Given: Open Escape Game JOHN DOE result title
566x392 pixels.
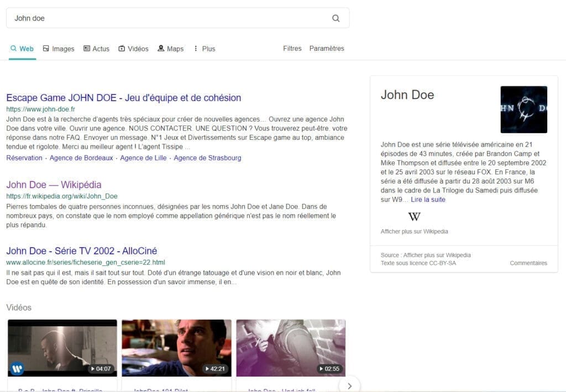Looking at the screenshot, I should [123, 98].
